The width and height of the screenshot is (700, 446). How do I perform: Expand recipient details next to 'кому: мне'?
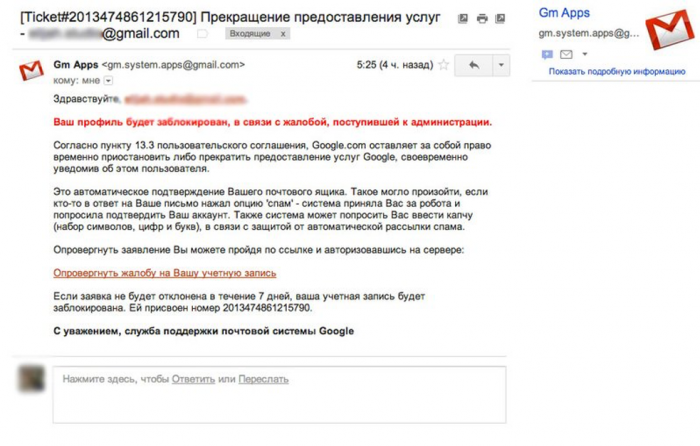110,80
